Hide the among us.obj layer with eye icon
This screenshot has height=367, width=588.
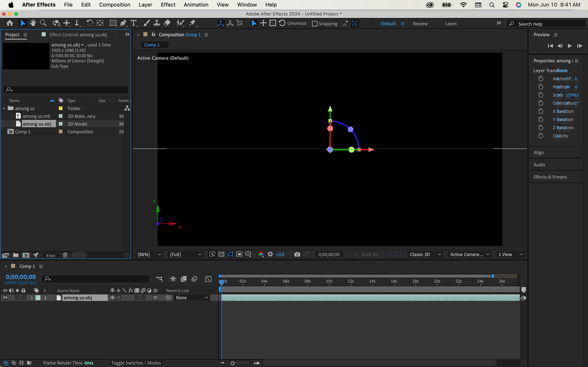pyautogui.click(x=5, y=298)
